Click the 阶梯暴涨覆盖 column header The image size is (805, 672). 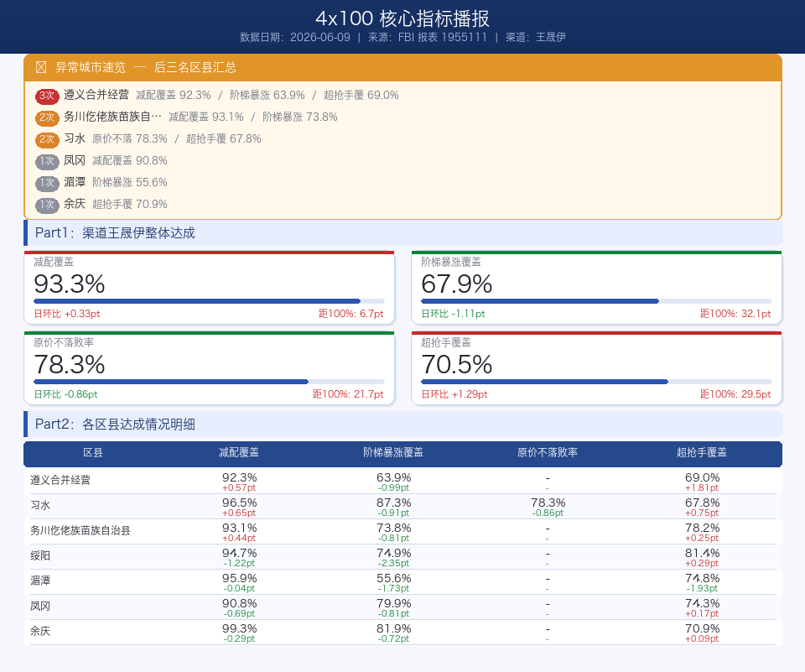click(x=393, y=453)
